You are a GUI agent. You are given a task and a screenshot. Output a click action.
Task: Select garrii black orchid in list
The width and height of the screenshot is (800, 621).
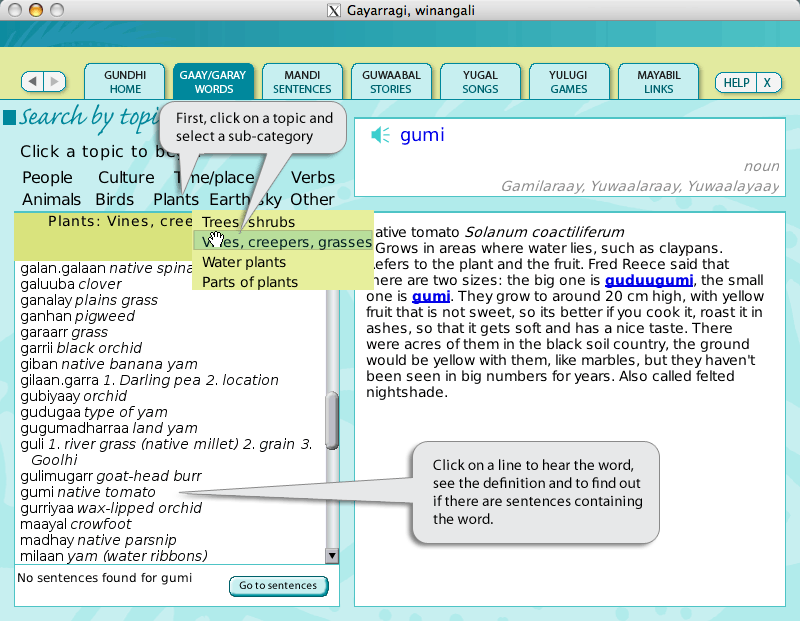[81, 348]
